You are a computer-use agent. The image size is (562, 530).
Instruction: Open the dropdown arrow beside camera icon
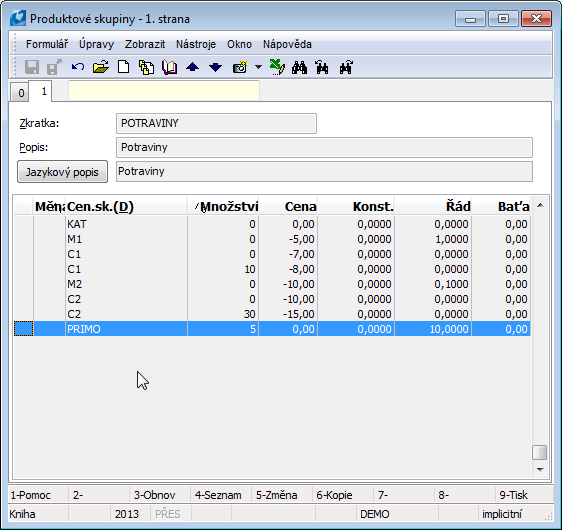pos(258,67)
